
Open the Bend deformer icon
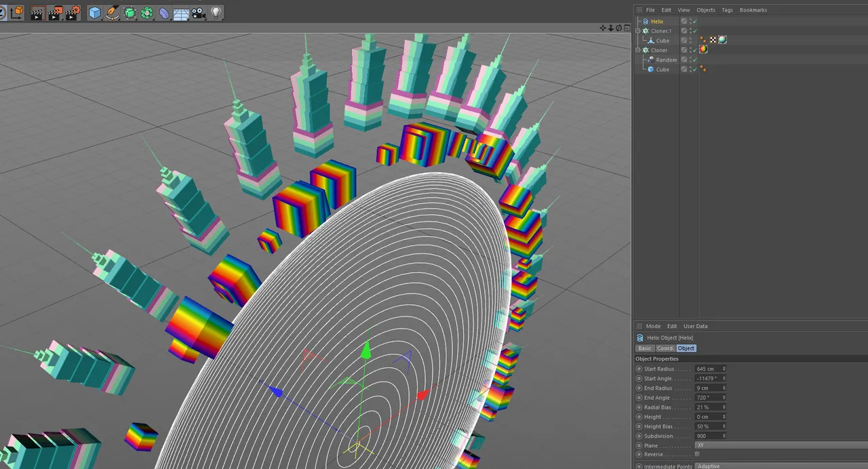pyautogui.click(x=165, y=12)
